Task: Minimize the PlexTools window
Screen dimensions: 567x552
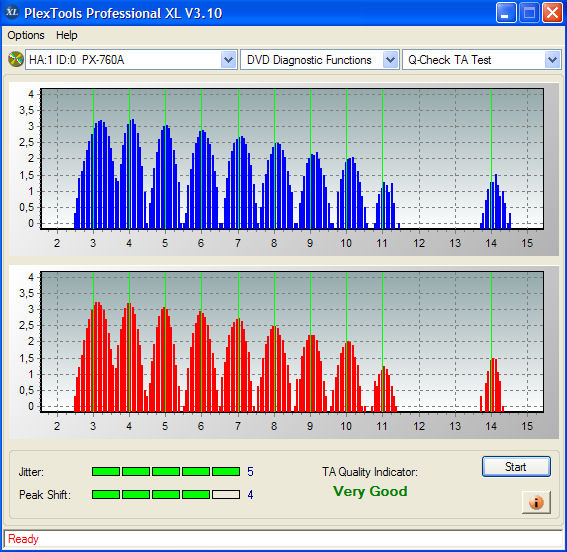Action: pos(506,13)
